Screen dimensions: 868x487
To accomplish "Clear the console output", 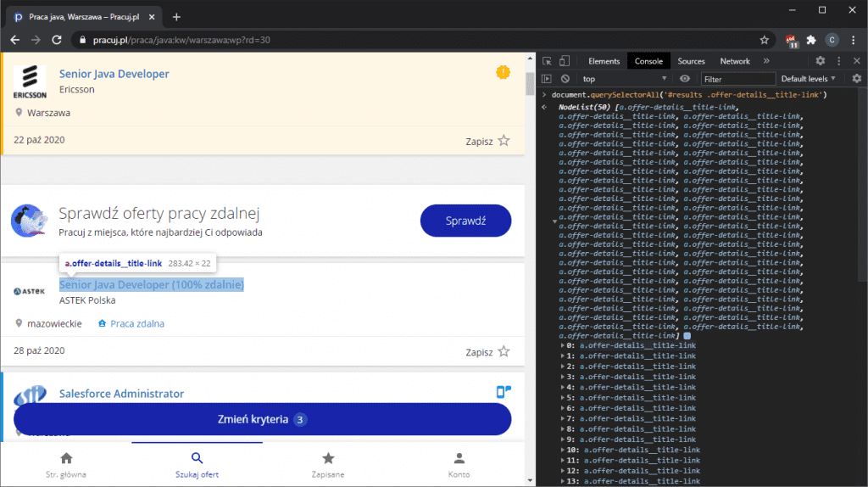I will pos(565,79).
